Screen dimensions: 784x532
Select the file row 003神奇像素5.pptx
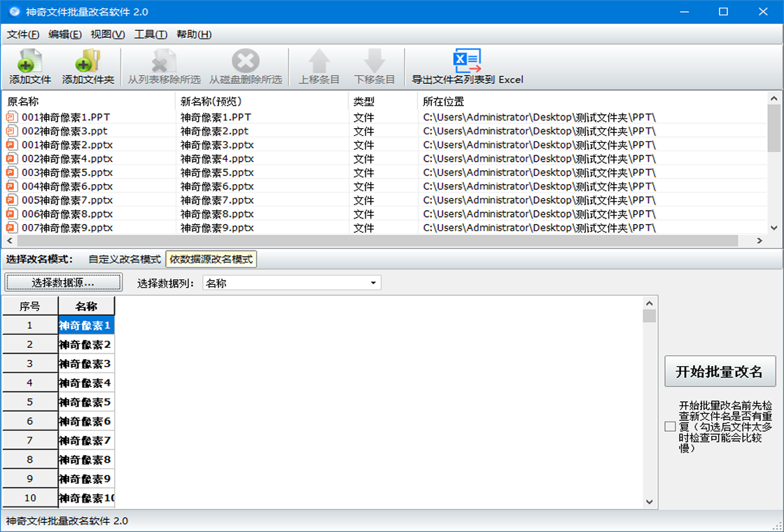384,172
